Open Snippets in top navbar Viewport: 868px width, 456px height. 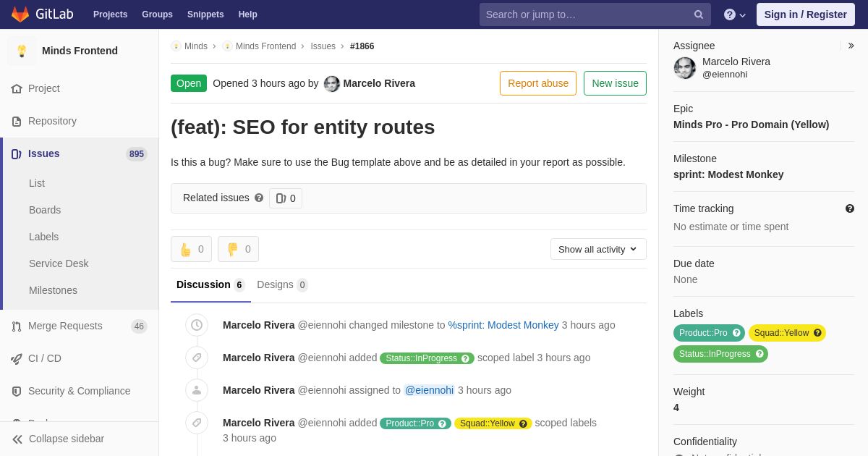coord(205,14)
